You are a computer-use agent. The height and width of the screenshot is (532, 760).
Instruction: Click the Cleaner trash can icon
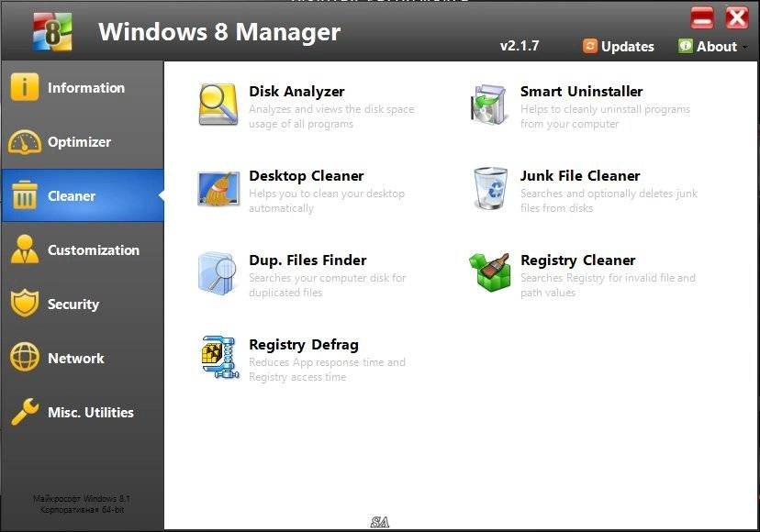(24, 194)
